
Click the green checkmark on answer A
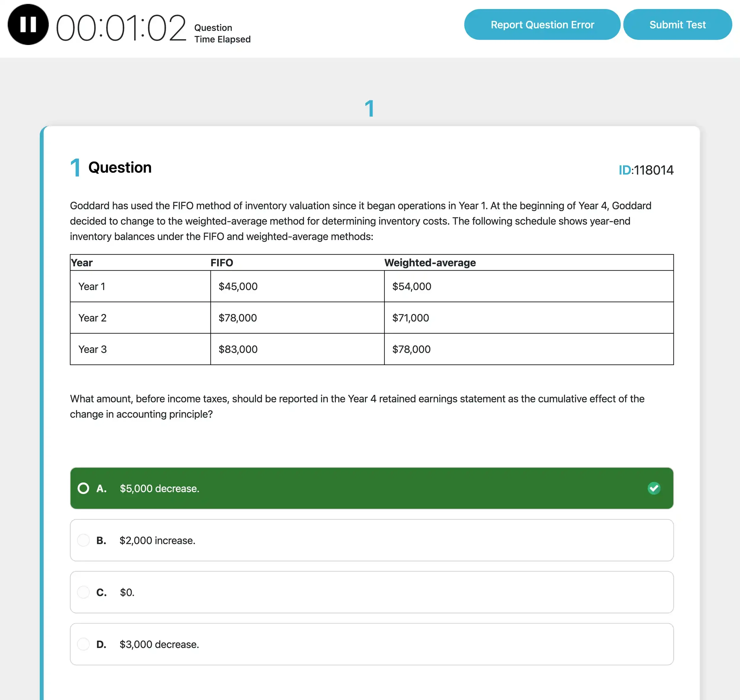[654, 489]
